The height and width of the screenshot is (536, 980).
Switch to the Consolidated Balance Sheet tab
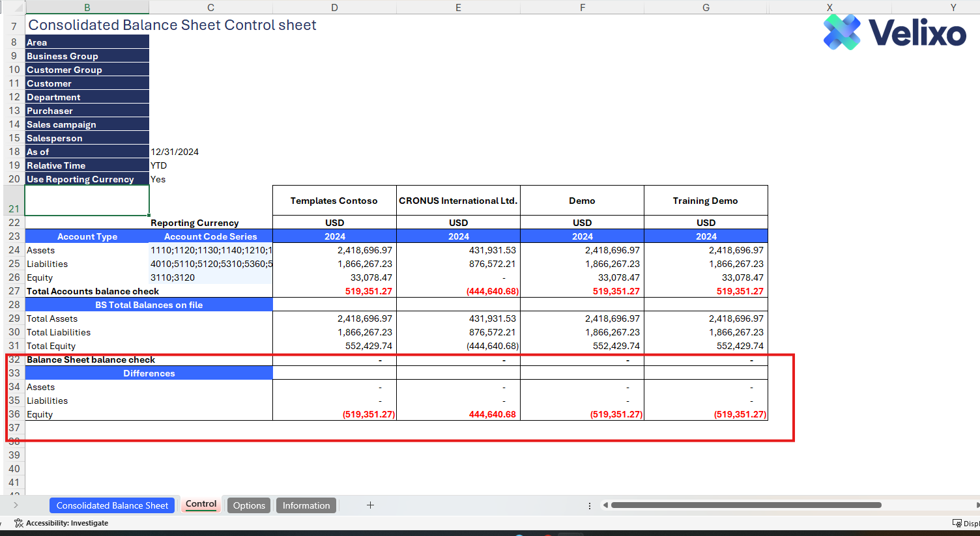coord(112,505)
